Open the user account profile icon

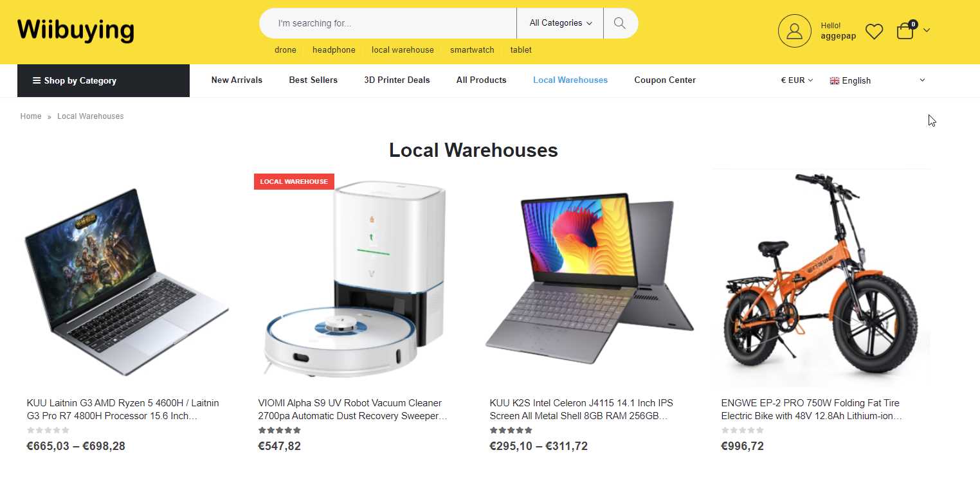(x=794, y=31)
